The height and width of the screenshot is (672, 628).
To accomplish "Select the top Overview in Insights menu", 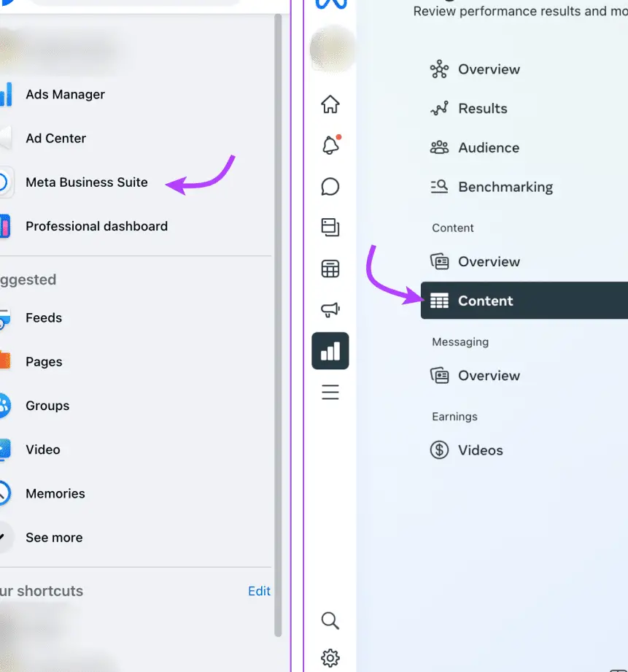I will (x=489, y=69).
